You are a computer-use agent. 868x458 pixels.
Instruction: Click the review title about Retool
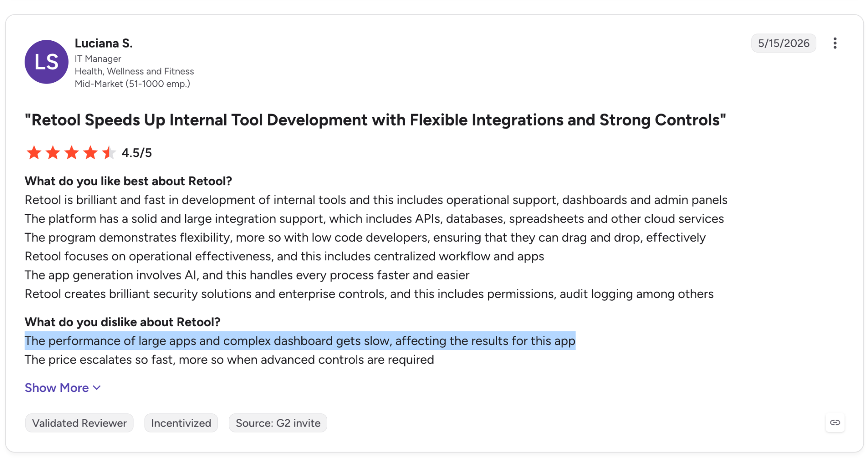[x=375, y=120]
